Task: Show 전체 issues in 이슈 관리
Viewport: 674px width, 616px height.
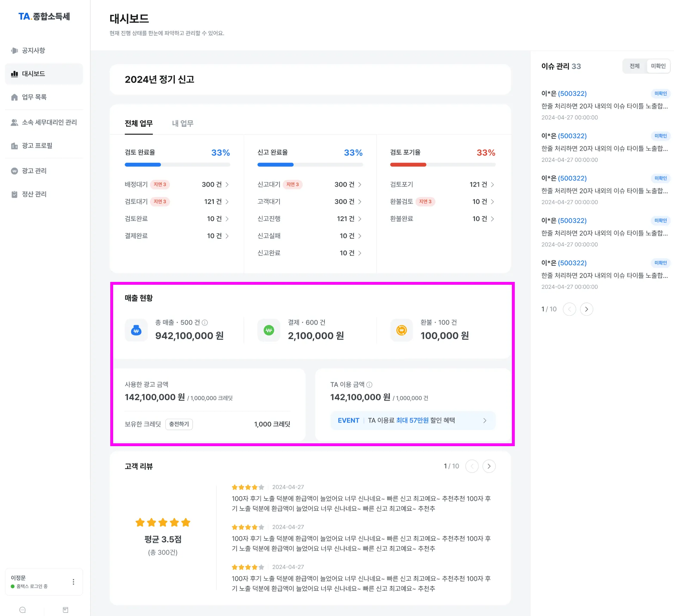Action: [x=635, y=66]
